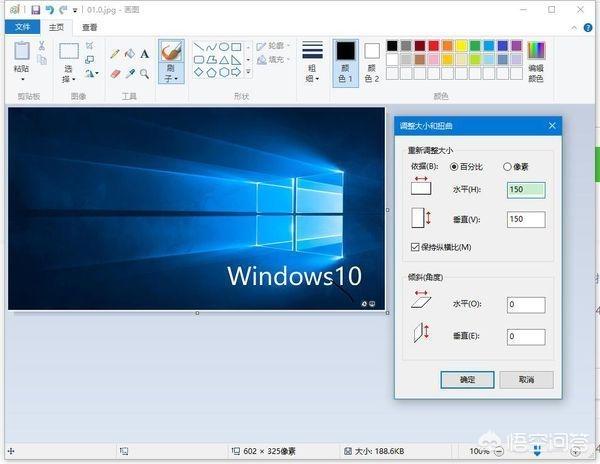
Task: Toggle 保持纵横比 maintain aspect ratio checkbox
Action: pos(416,247)
